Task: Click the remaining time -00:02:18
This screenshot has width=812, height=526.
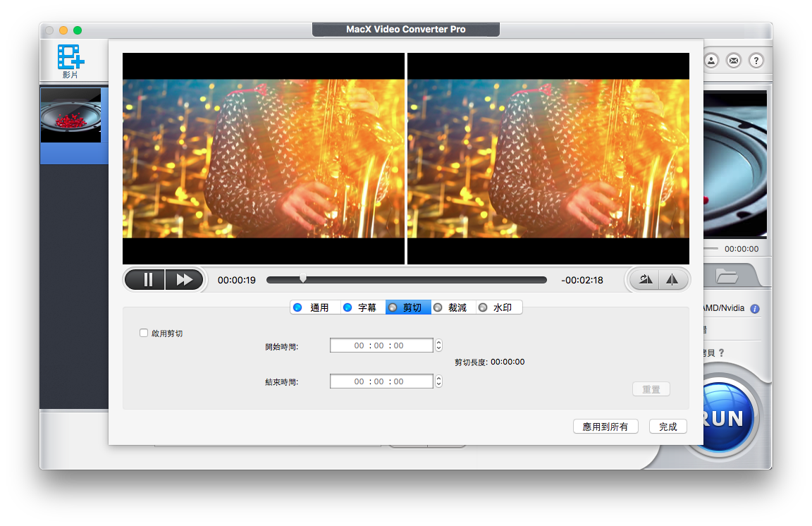Action: pyautogui.click(x=582, y=281)
